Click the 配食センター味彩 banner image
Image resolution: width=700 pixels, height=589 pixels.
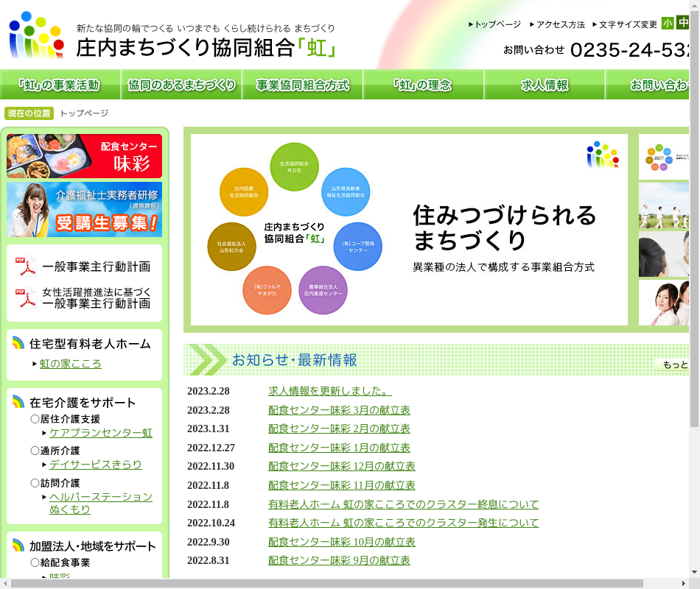point(84,156)
